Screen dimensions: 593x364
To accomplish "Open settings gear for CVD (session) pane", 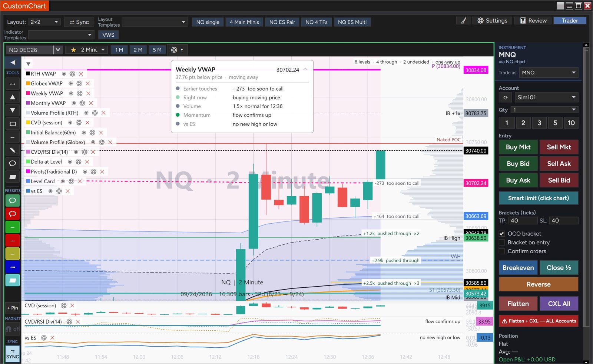I will coord(64,305).
